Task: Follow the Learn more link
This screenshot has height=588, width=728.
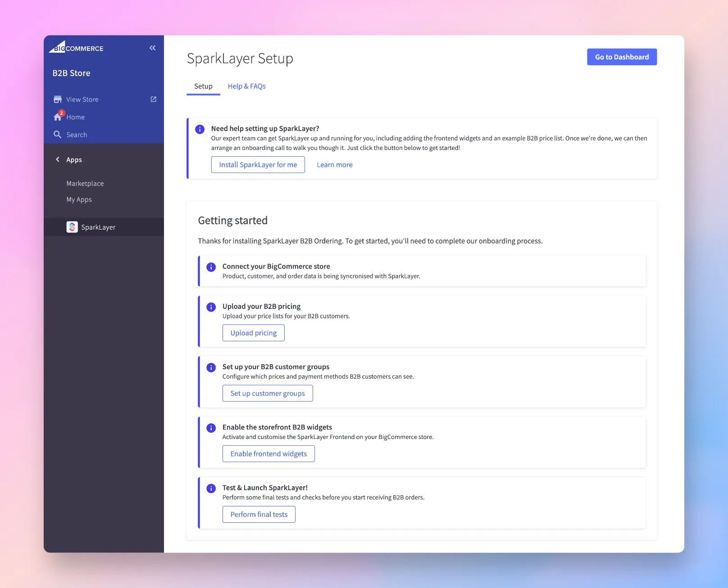Action: [335, 165]
